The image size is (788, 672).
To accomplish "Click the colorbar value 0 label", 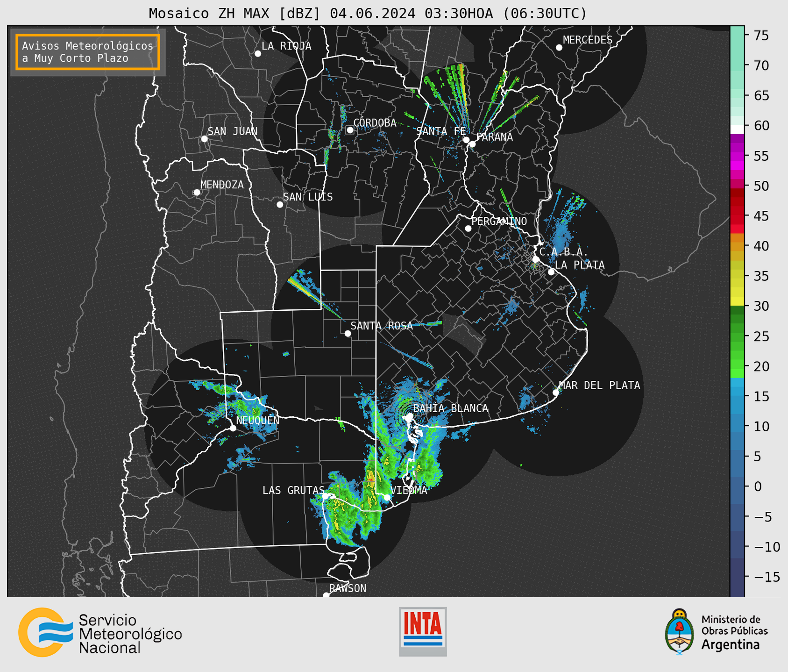I will (x=757, y=486).
